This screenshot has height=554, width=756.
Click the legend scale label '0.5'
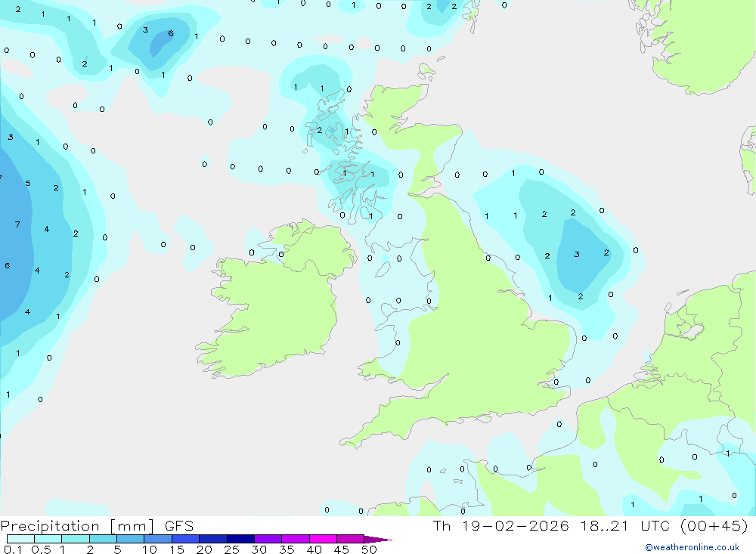coord(41,549)
